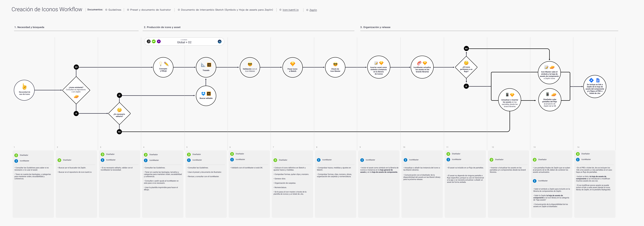The height and width of the screenshot is (226, 644).
Task: Open Preset y documento de Ilustrator link
Action: [150, 10]
